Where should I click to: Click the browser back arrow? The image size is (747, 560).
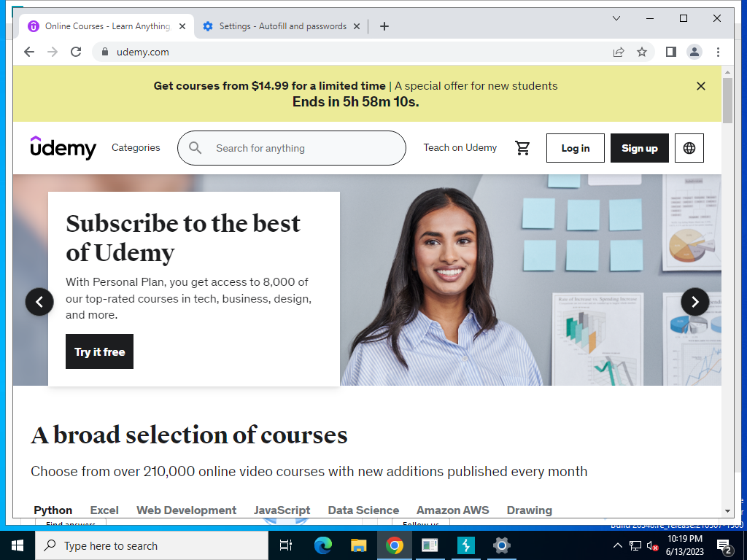[x=29, y=52]
